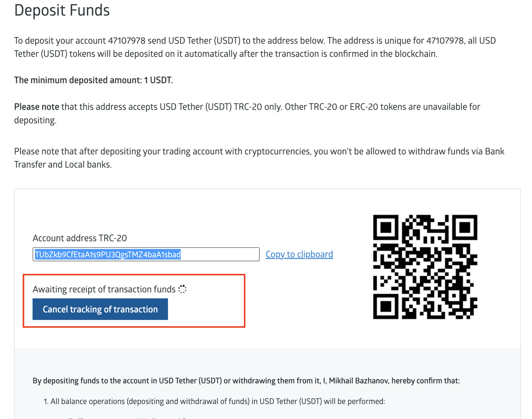The image size is (532, 419).
Task: Click the Account address TRC-20 label
Action: tap(80, 238)
